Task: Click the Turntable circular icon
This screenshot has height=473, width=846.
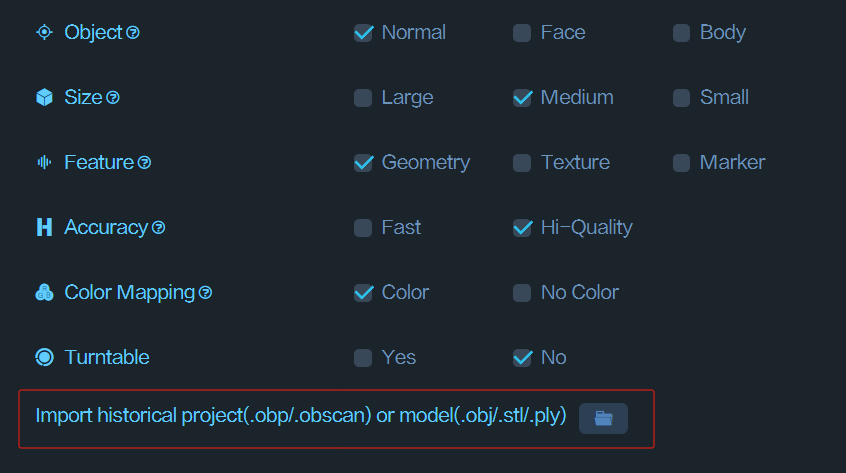Action: (44, 357)
